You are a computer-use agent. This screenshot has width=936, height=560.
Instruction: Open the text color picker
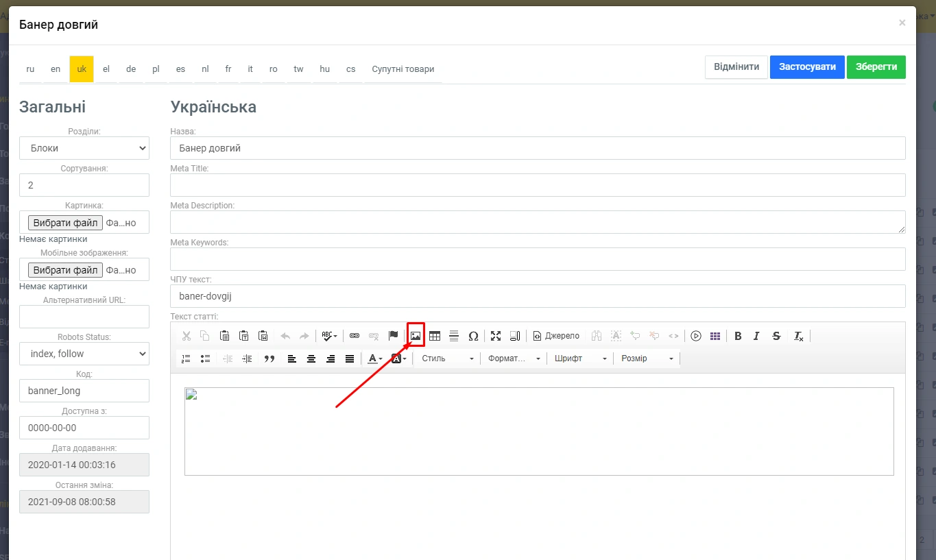(x=374, y=358)
